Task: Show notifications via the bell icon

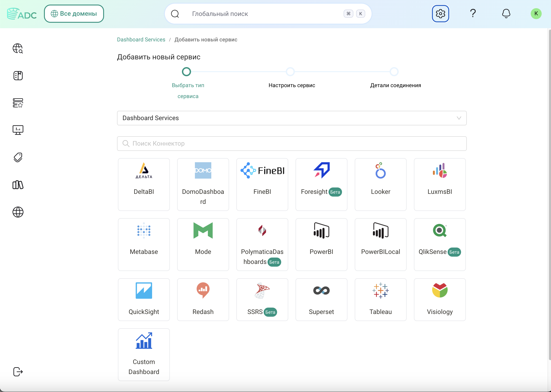Action: coord(506,13)
